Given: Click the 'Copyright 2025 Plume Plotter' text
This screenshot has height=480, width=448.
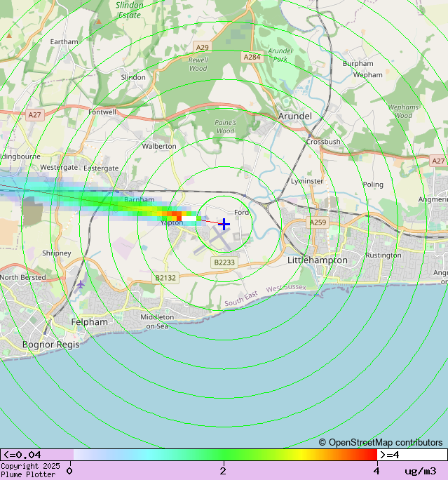Looking at the screenshot, I should (30, 470).
